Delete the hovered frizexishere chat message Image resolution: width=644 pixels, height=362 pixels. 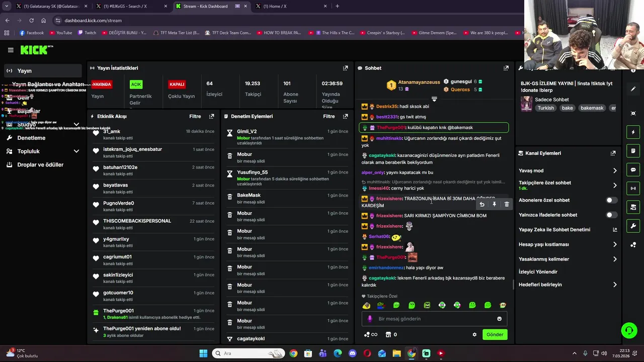pyautogui.click(x=507, y=204)
